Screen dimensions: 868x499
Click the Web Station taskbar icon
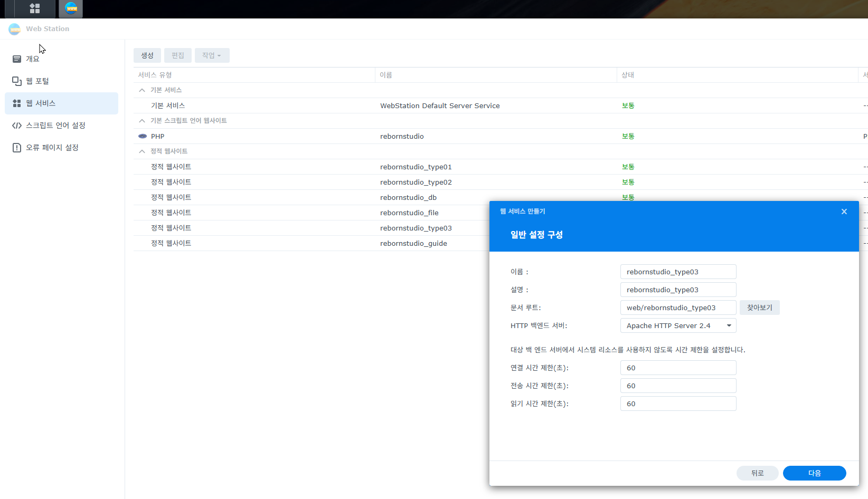point(71,8)
